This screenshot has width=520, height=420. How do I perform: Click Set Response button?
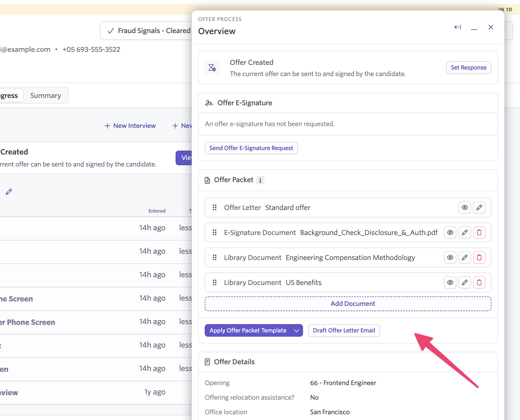tap(469, 67)
